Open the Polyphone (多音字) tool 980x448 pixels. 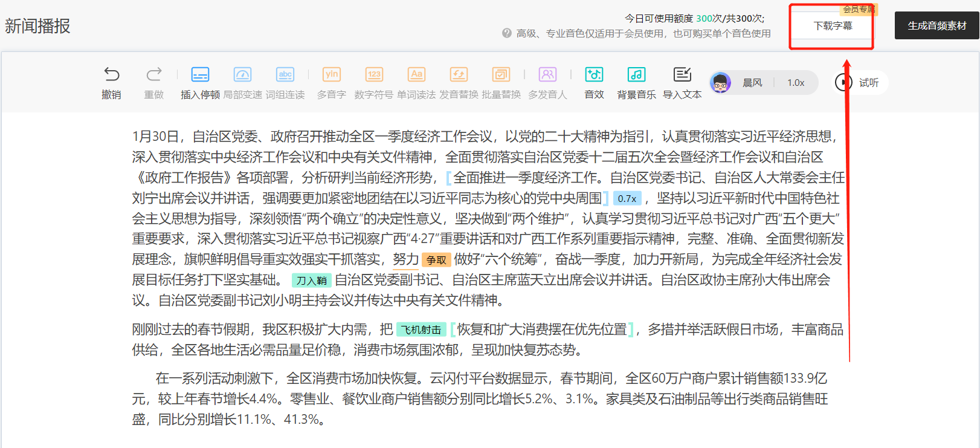click(x=332, y=75)
